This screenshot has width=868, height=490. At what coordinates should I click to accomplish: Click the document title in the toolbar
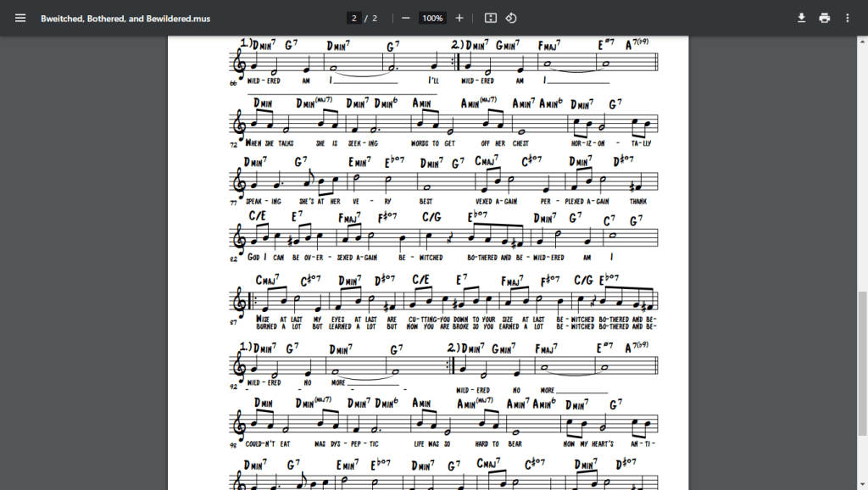click(125, 19)
